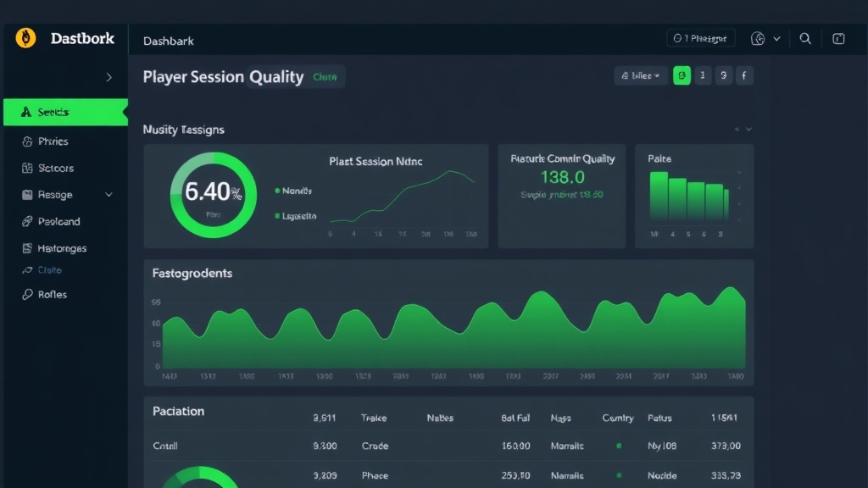Image resolution: width=868 pixels, height=488 pixels.
Task: Toggle the Lagacita legend entry
Action: 296,216
